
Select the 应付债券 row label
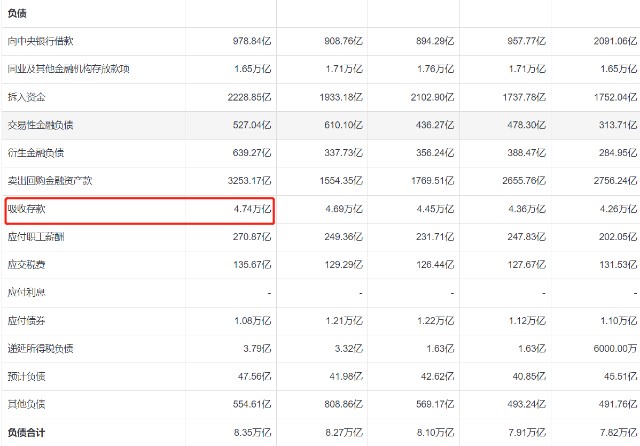[x=26, y=321]
